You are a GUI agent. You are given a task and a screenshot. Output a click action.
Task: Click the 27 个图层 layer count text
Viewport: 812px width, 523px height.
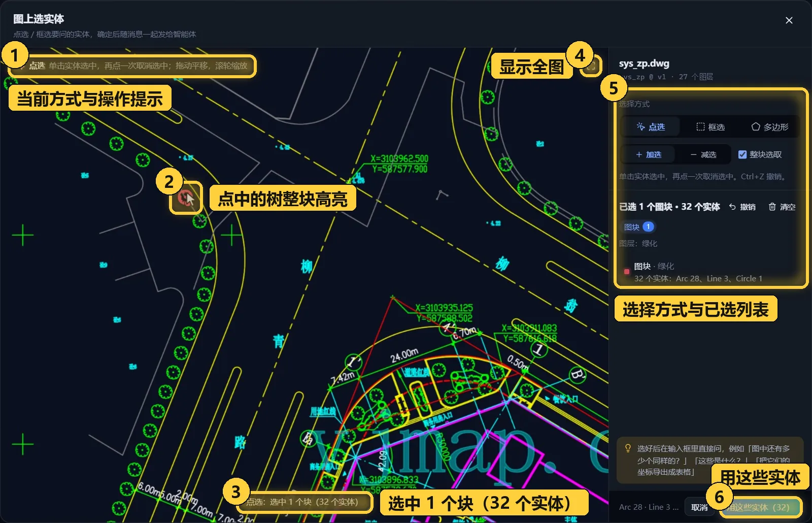pyautogui.click(x=696, y=77)
